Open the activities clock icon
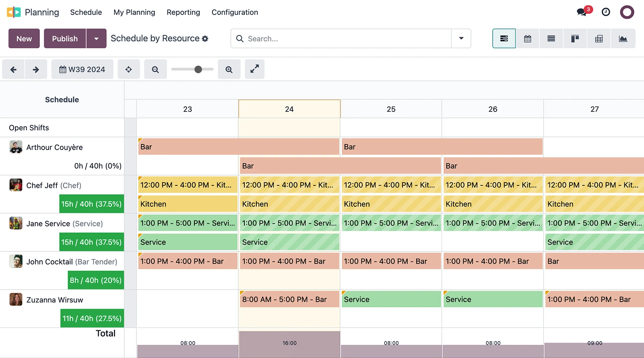This screenshot has height=358, width=644. 606,12
